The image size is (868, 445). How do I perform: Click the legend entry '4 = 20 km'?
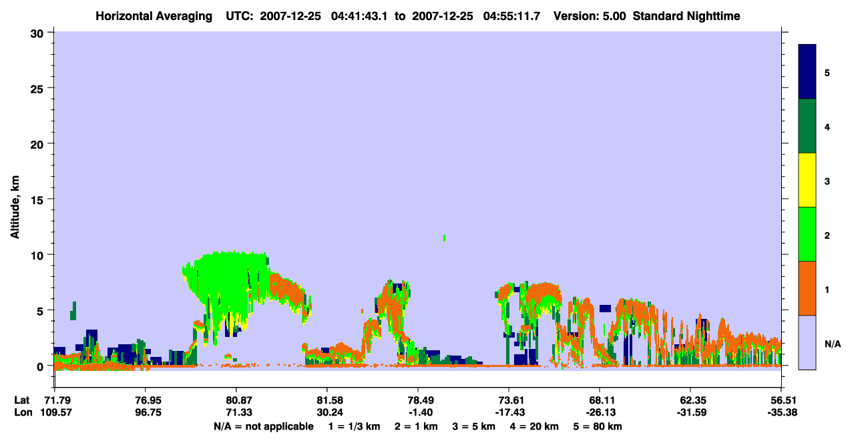click(535, 426)
